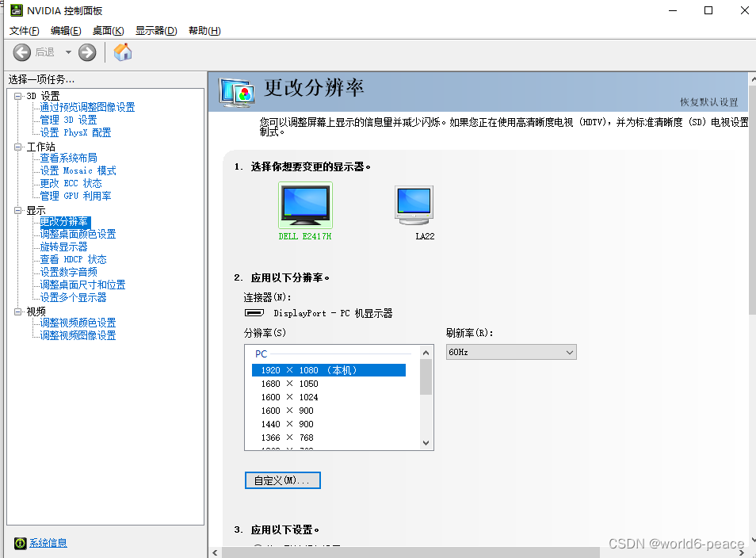Open 调整视频颜色设置
Viewport: 756px width, 558px height.
pos(78,323)
